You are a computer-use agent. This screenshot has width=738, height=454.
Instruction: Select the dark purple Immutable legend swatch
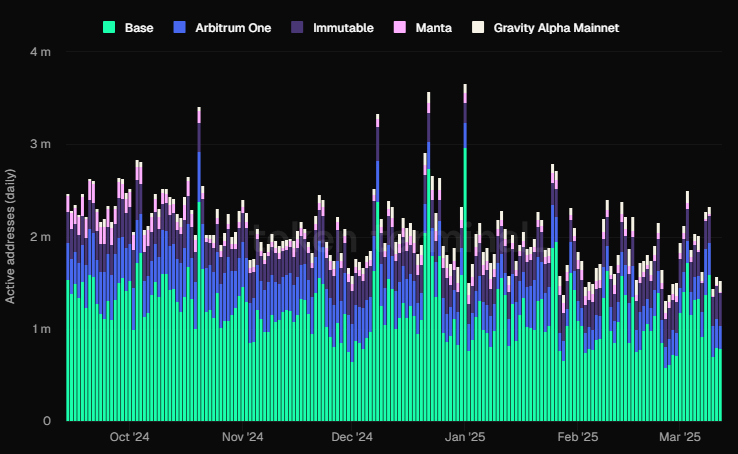(297, 27)
